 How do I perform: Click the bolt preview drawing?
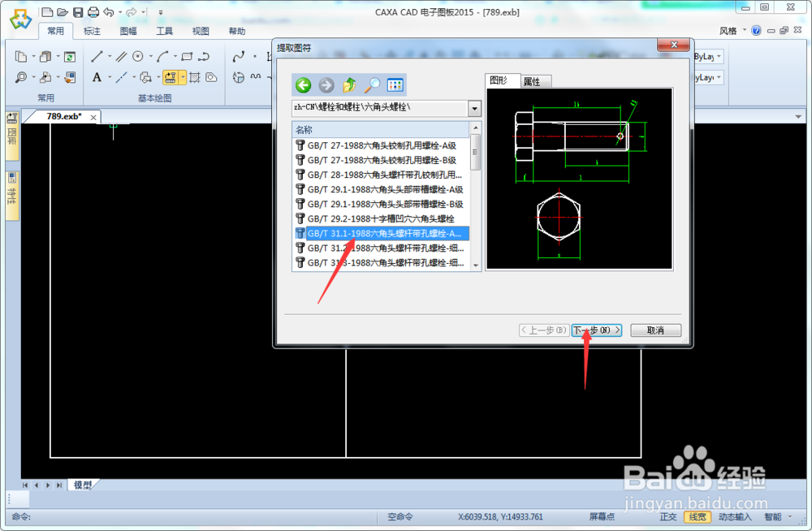pos(580,179)
